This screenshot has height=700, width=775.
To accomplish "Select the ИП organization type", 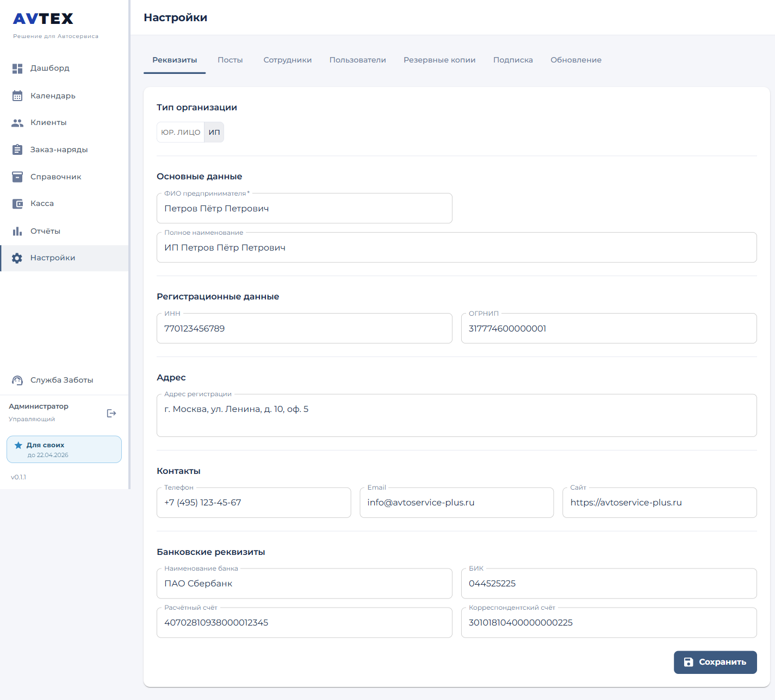I will (x=214, y=132).
